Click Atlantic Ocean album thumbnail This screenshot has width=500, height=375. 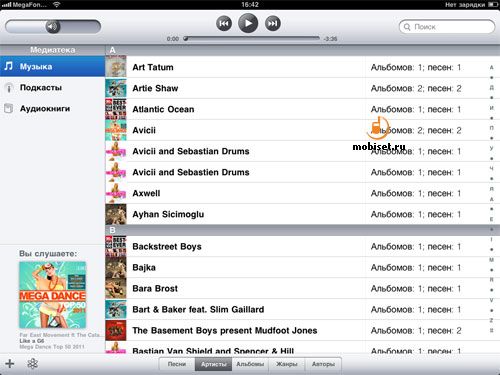click(116, 109)
